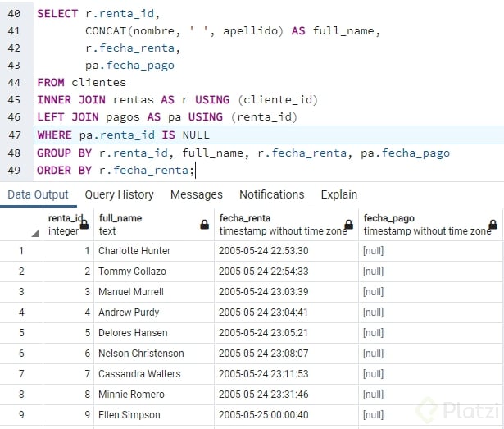The height and width of the screenshot is (429, 504).
Task: Place cursor on the CONCAT function call
Action: pyautogui.click(x=184, y=31)
